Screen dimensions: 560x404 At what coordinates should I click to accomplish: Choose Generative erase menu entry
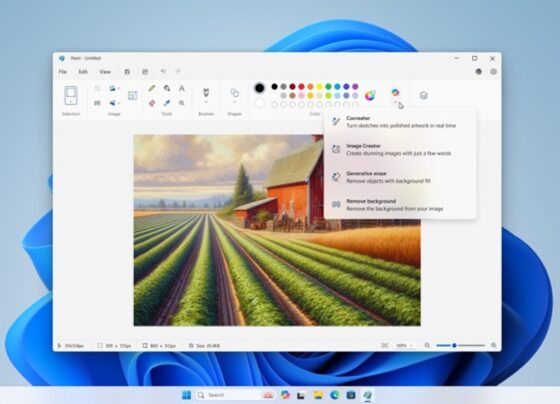pos(400,177)
